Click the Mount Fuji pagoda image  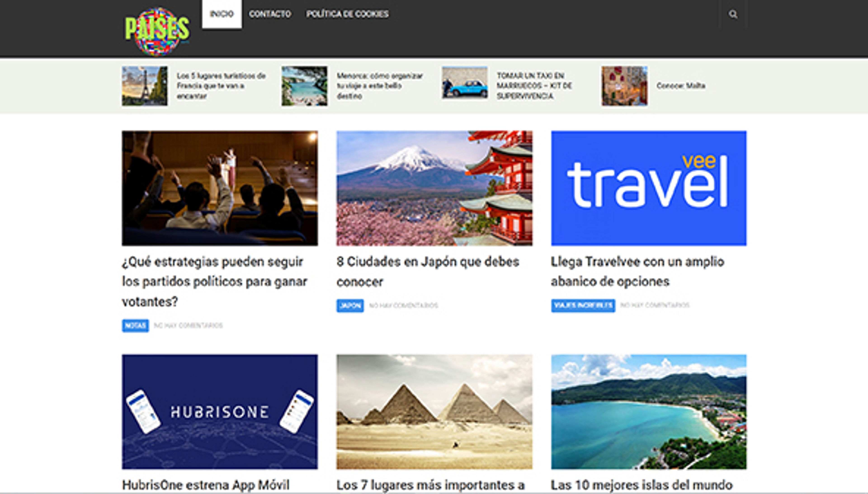pos(434,188)
